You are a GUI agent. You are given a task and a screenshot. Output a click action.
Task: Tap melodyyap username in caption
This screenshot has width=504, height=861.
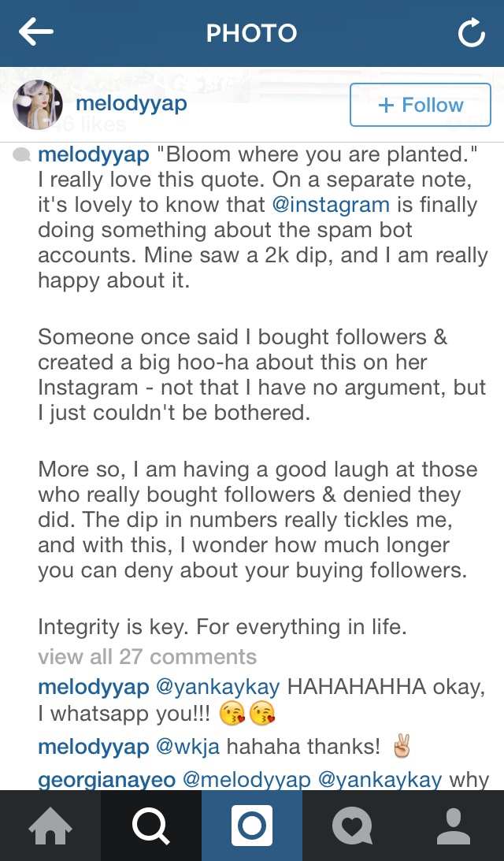(94, 154)
